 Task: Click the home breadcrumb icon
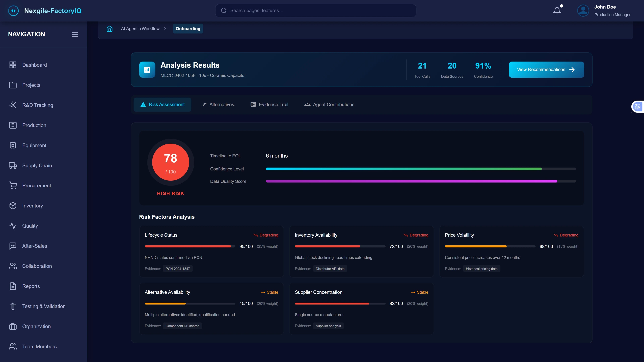click(x=109, y=29)
